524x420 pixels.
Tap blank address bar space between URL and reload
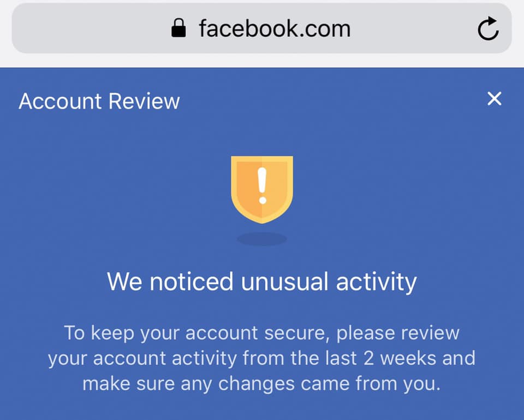click(414, 28)
